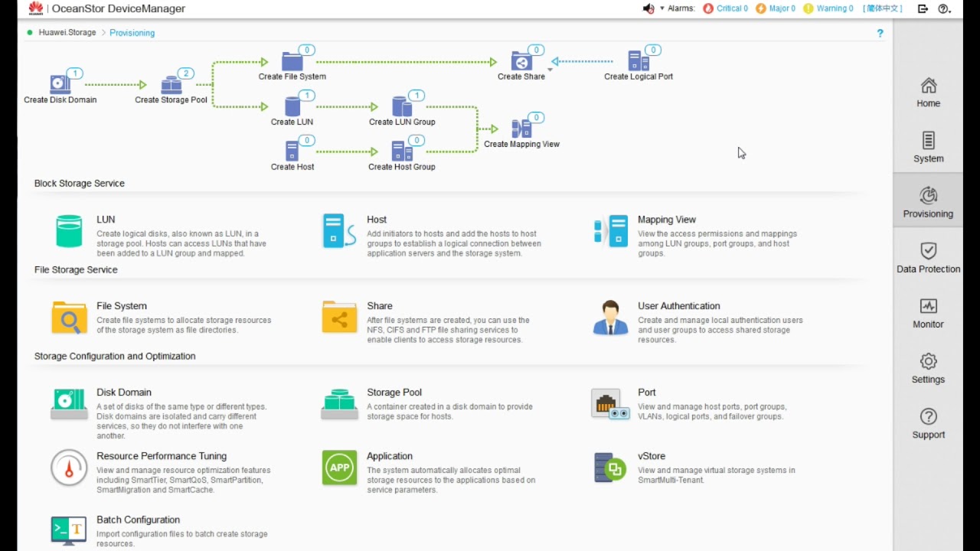The image size is (980, 551).
Task: Click the Create LUN flow icon
Action: (292, 106)
